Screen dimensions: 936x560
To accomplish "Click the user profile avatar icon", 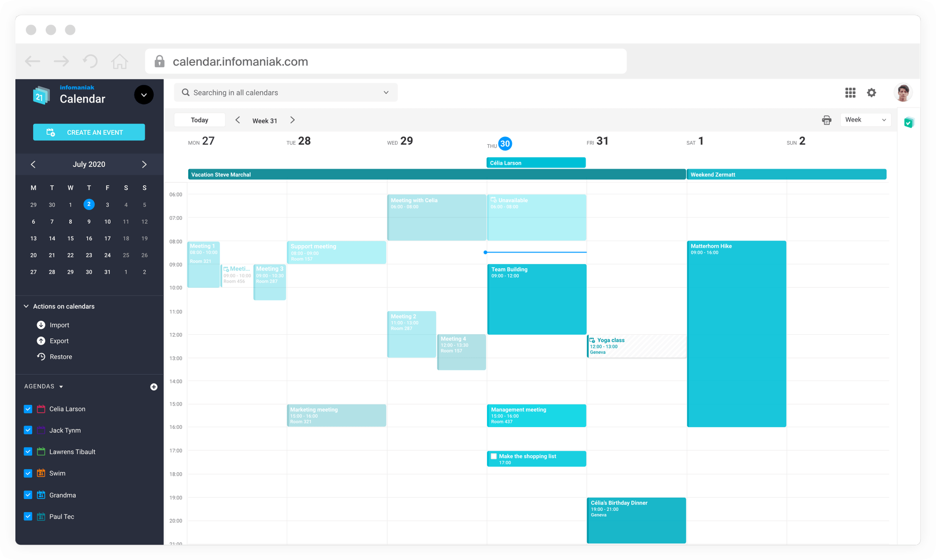I will pyautogui.click(x=903, y=93).
